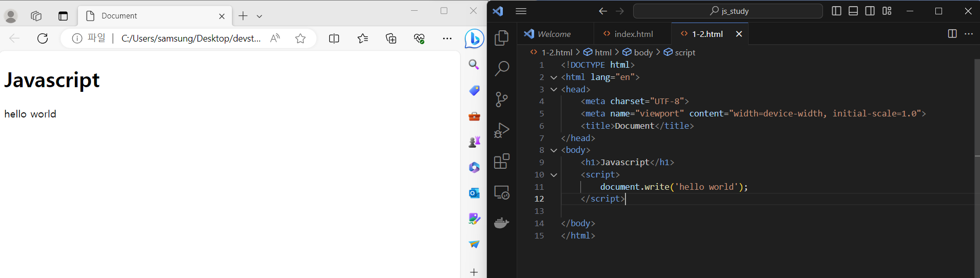Viewport: 980px width, 278px height.
Task: Open editor More Actions menu
Action: (969, 33)
